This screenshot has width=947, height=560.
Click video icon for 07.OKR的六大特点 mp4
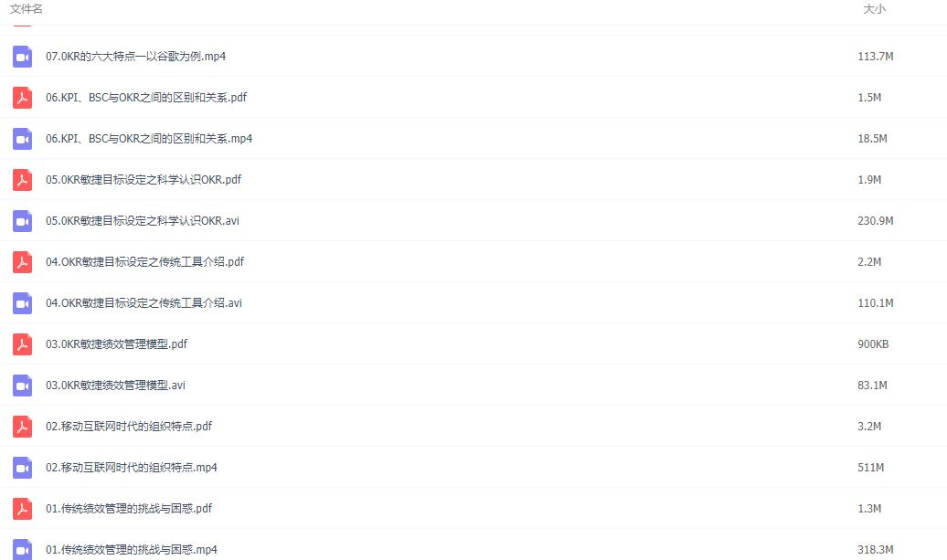[22, 56]
